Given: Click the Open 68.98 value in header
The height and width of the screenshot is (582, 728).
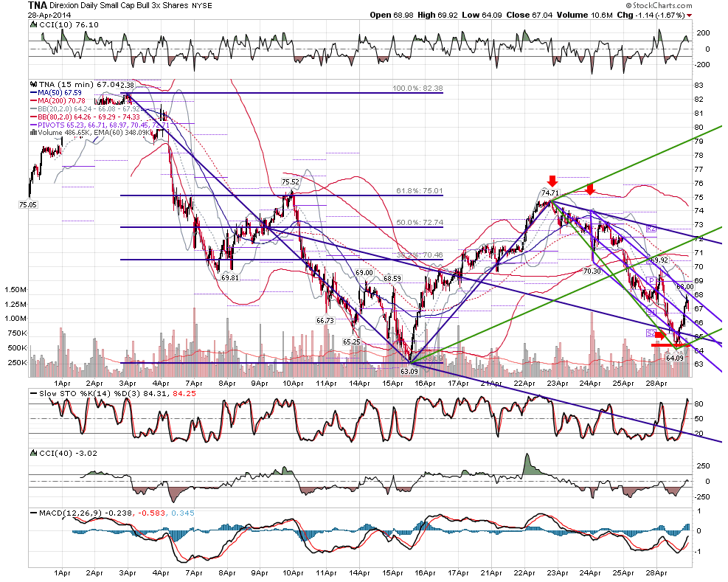Looking at the screenshot, I should click(x=392, y=15).
